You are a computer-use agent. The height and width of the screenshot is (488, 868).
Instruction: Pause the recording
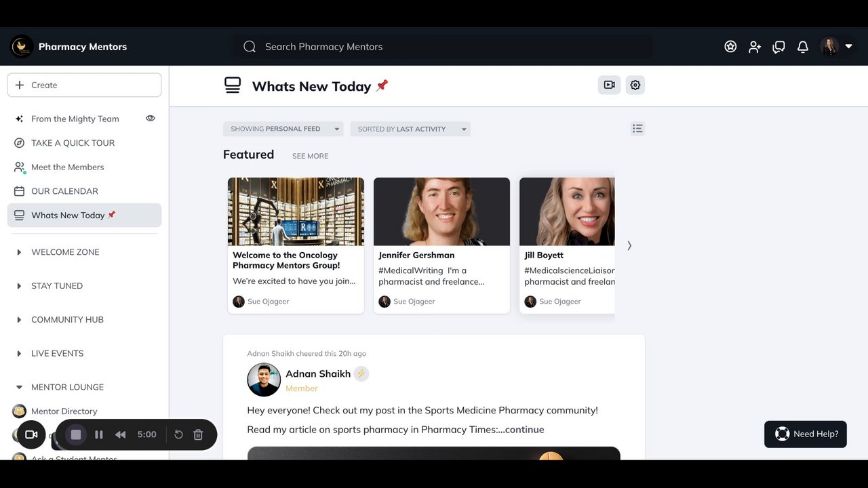coord(99,434)
